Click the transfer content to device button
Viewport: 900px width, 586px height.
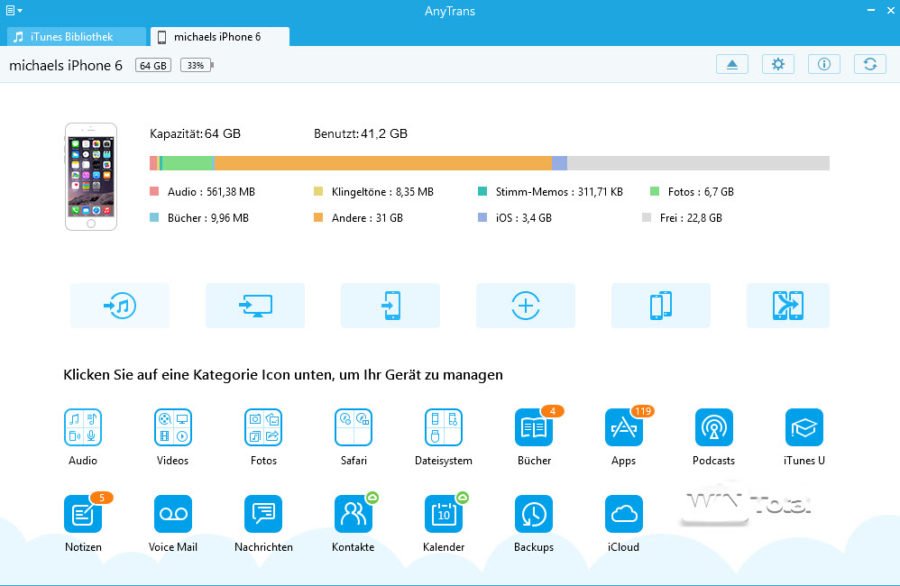coord(390,305)
